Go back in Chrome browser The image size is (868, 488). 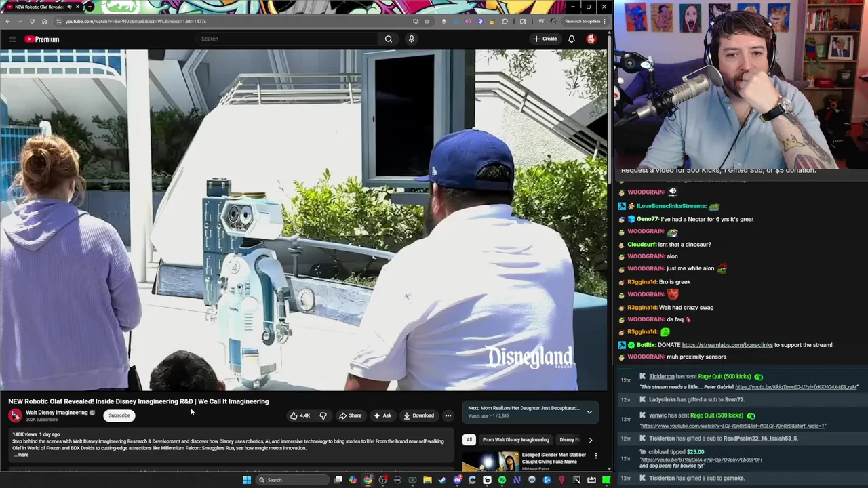[x=8, y=21]
